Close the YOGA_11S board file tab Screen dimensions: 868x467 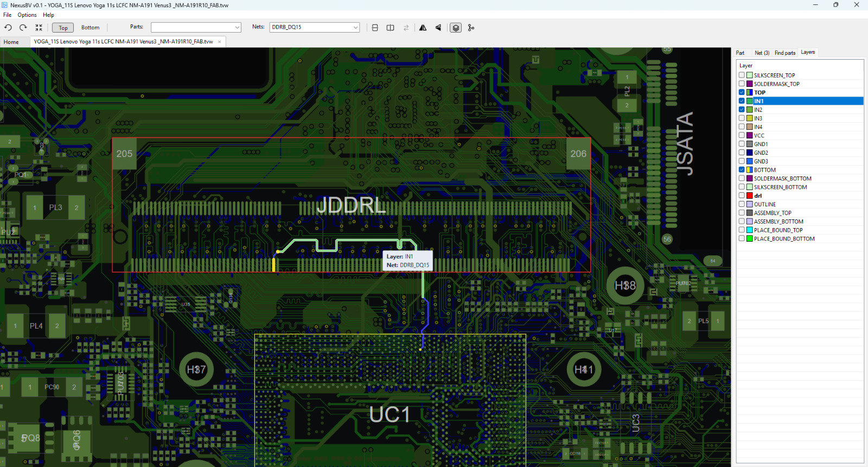tap(220, 42)
